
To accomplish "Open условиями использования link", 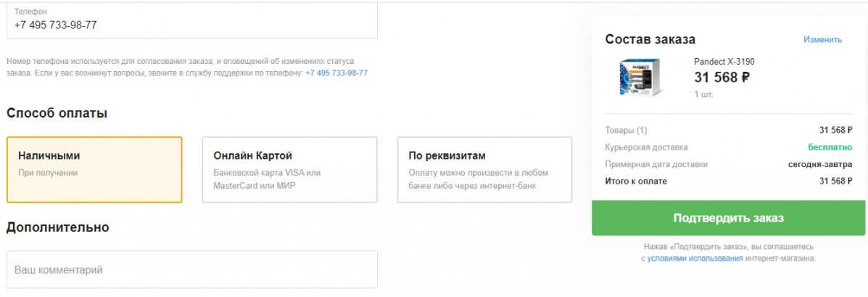I will point(695,259).
